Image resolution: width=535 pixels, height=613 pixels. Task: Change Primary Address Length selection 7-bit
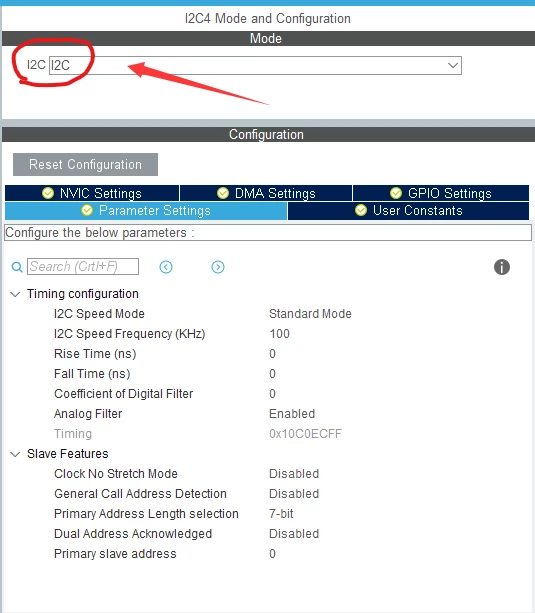[281, 514]
